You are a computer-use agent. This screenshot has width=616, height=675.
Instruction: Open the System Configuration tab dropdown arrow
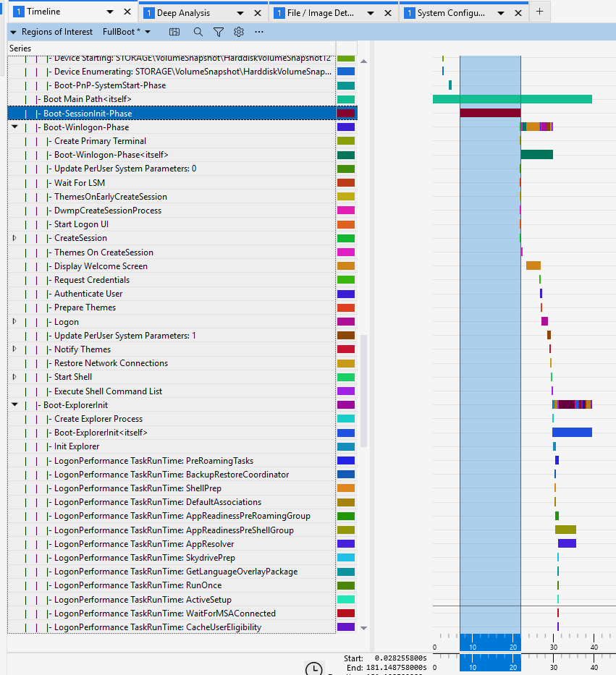[x=501, y=13]
